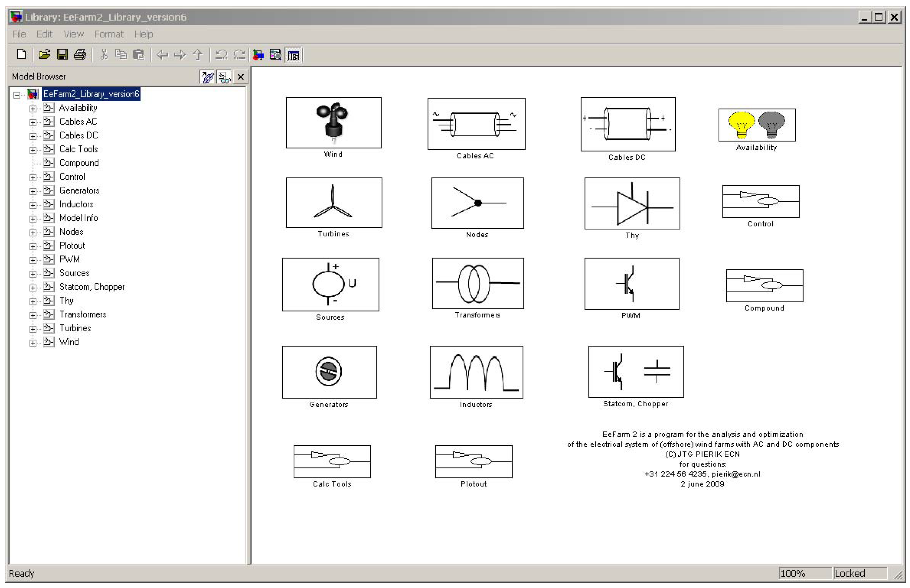
Task: Select the Cables DC block
Action: [x=628, y=124]
